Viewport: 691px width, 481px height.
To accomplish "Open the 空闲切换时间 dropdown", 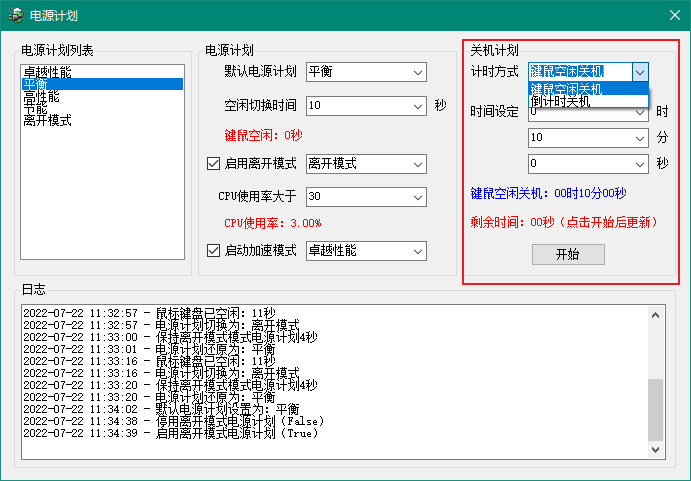I will point(366,106).
